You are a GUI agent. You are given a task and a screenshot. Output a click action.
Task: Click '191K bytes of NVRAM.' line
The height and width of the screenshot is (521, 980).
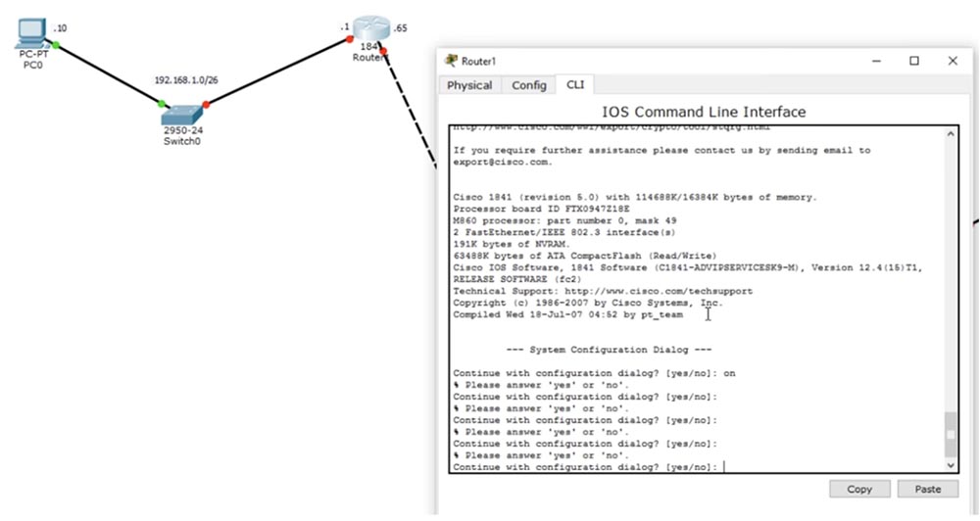pos(512,244)
